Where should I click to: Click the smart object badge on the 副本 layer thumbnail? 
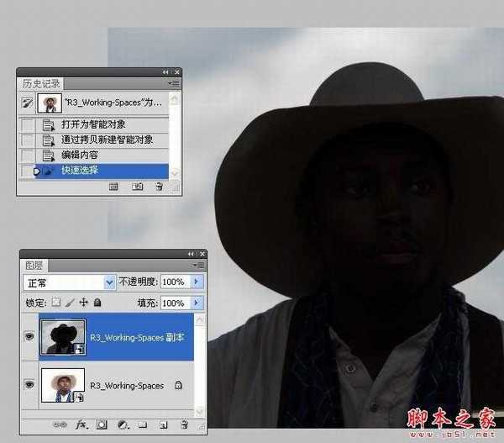click(x=80, y=349)
